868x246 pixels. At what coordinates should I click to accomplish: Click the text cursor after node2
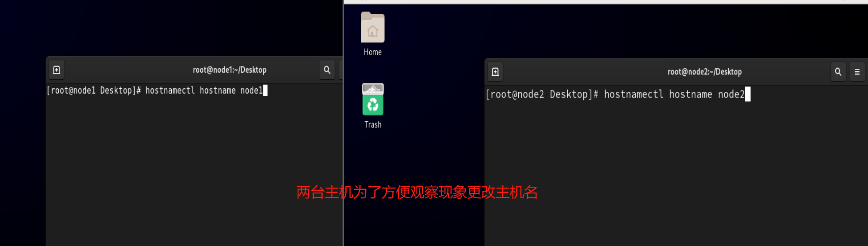tap(748, 94)
